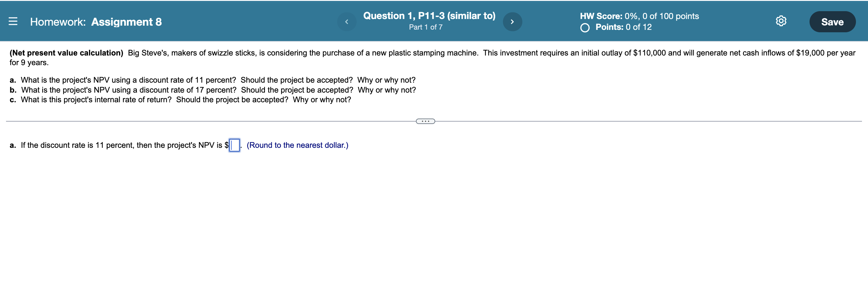Select the Question 1, P11-3 heading
Viewport: 868px width, 292px height.
tap(429, 15)
